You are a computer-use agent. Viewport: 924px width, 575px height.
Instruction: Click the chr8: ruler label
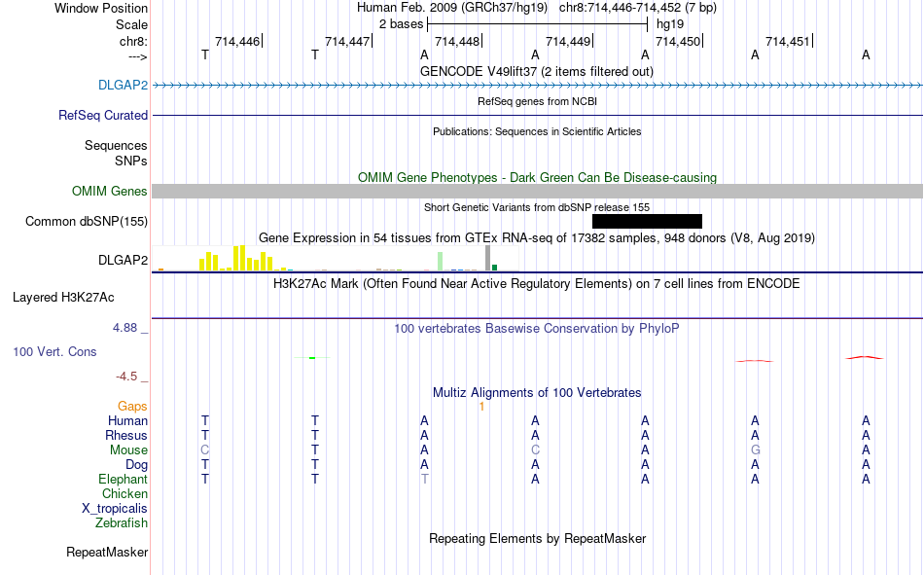pos(133,41)
